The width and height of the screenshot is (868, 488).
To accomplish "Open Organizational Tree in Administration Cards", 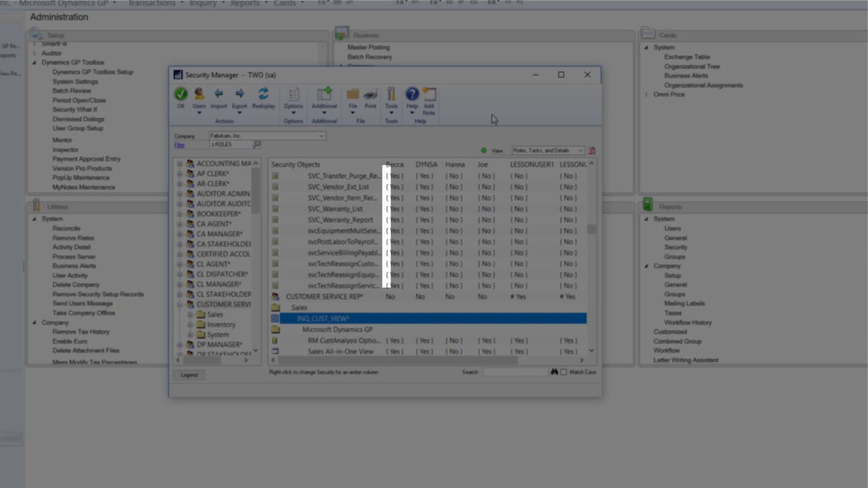I will tap(692, 66).
